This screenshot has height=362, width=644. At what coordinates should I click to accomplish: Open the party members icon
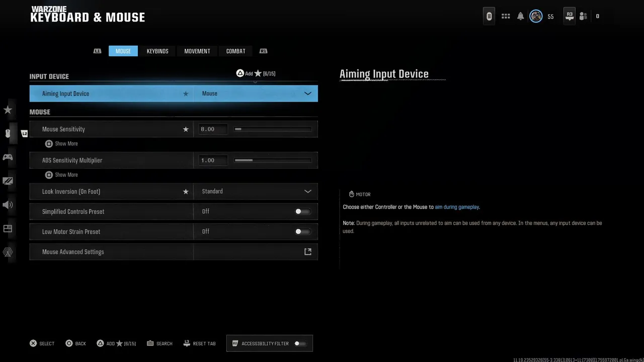click(583, 16)
